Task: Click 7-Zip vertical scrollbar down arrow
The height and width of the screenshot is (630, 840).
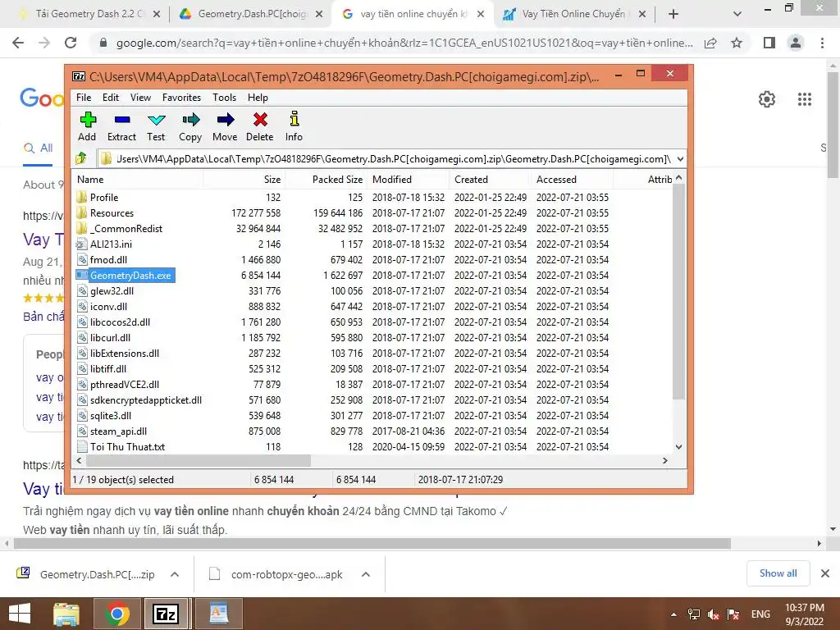Action: (x=678, y=447)
